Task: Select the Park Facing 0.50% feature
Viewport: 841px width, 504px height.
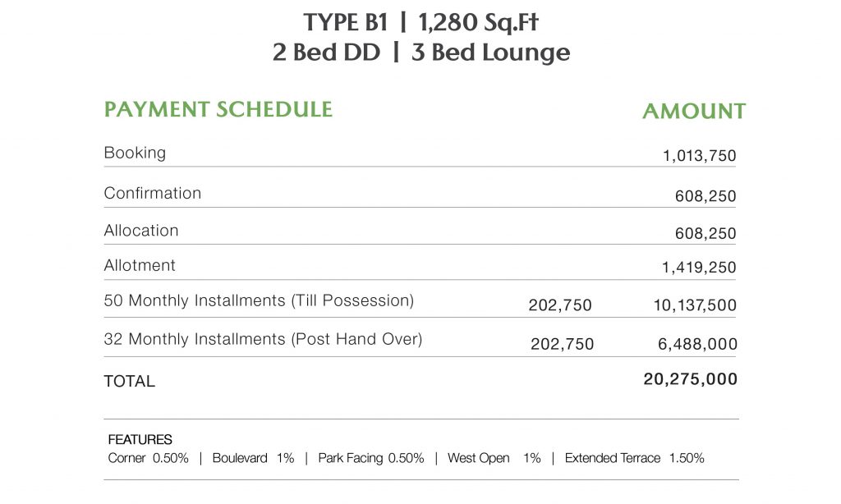Action: click(x=370, y=458)
